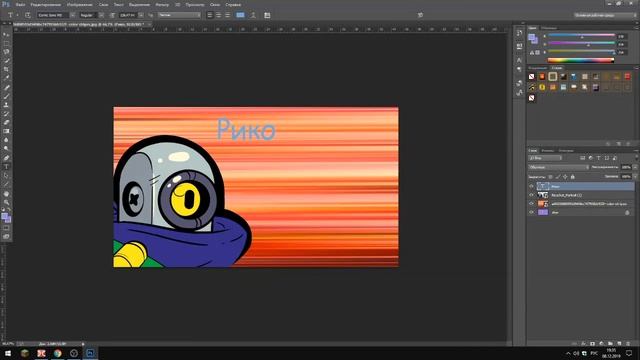Select the Rectangular Marquee tool

click(x=6, y=43)
